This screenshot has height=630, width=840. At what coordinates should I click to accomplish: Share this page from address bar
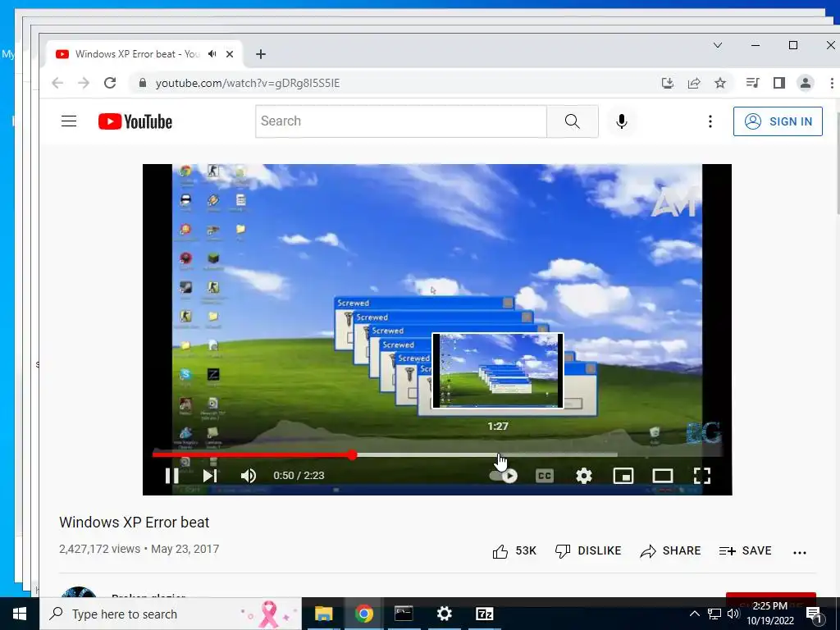point(694,83)
